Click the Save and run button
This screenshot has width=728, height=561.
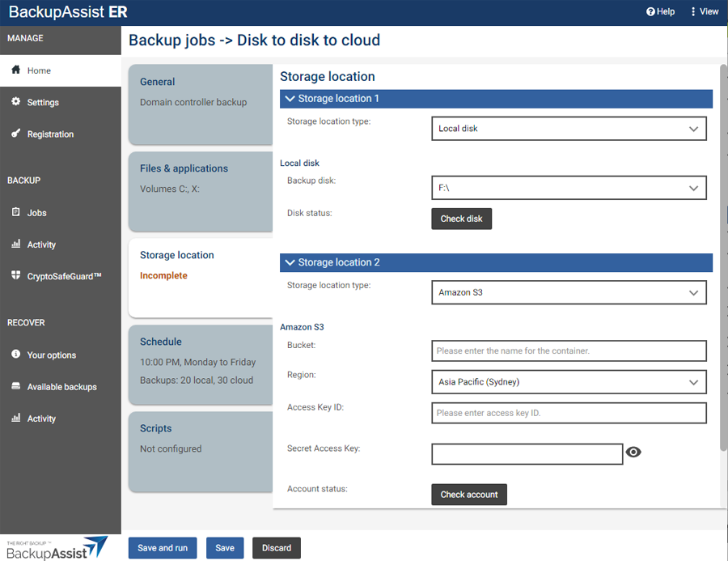(x=163, y=548)
